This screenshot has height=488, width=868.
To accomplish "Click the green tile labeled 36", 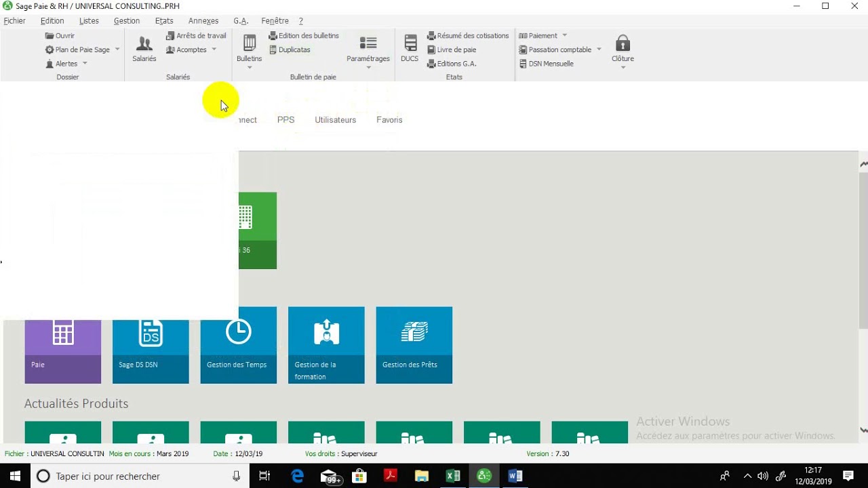I will (258, 230).
